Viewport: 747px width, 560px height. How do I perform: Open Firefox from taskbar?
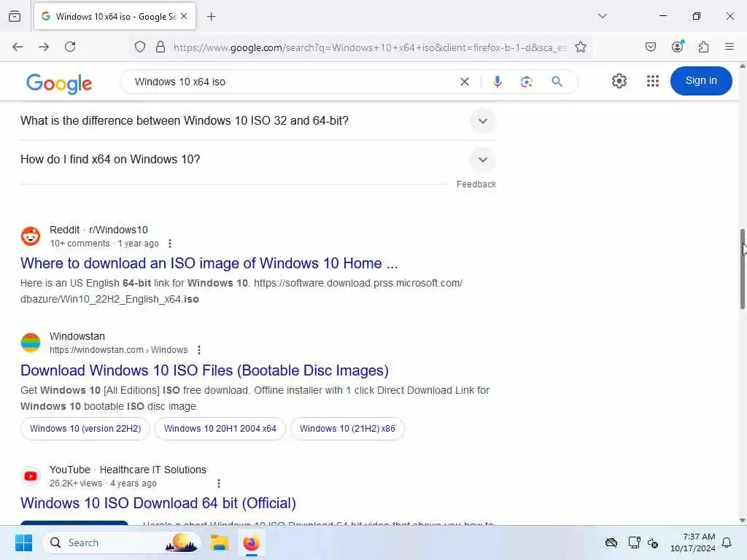click(x=251, y=542)
